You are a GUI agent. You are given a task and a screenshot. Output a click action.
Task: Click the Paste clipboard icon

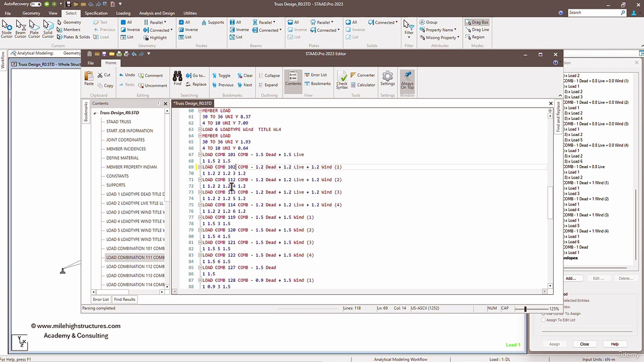coord(89,78)
